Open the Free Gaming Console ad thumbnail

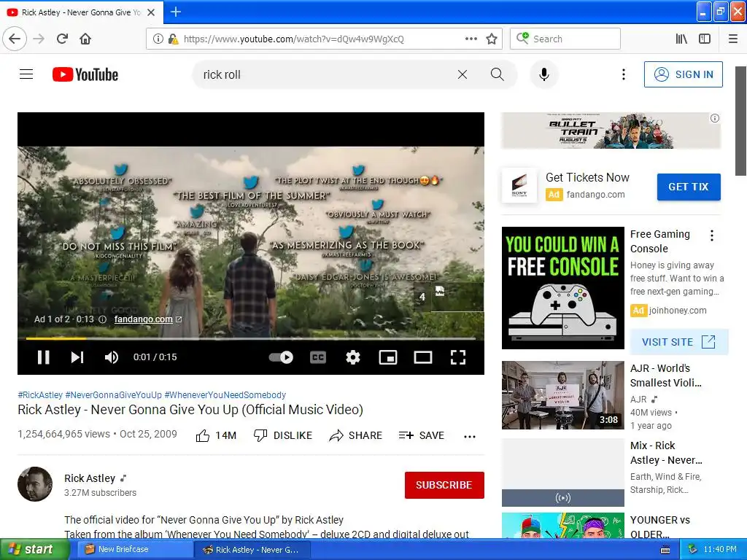point(562,288)
